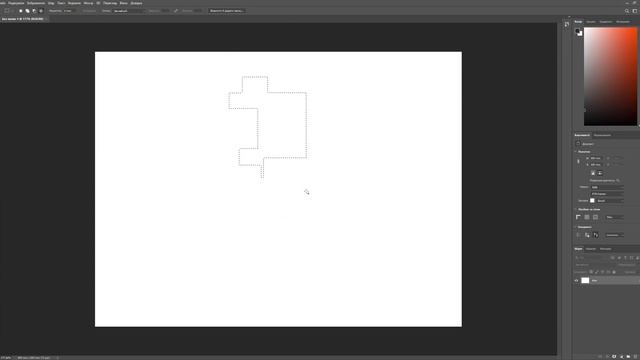Open the Просмотр (View) menu
640x360 pixels.
coord(110,3)
